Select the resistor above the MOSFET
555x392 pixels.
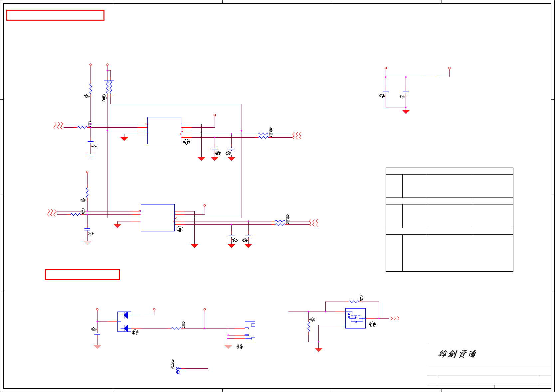(x=354, y=302)
